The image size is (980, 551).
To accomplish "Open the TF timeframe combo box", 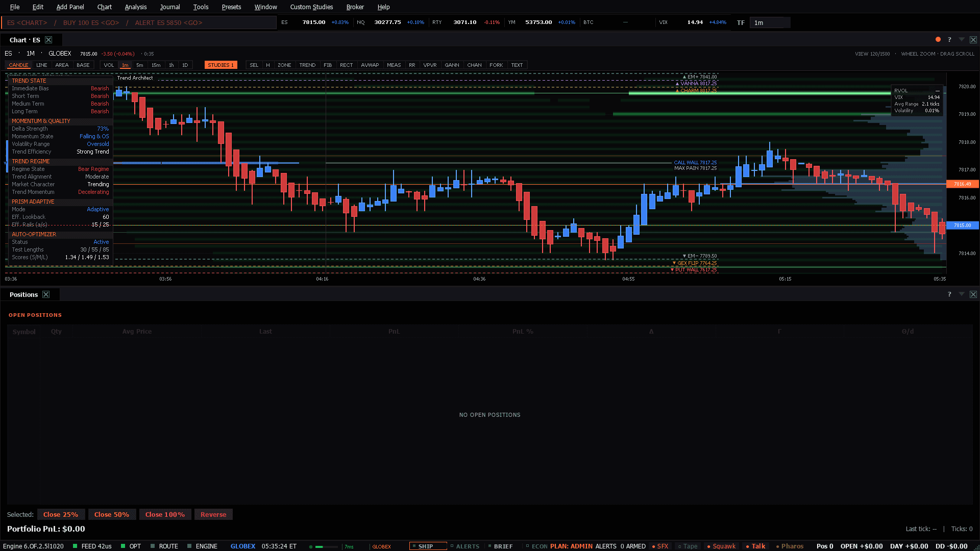I will pyautogui.click(x=770, y=22).
